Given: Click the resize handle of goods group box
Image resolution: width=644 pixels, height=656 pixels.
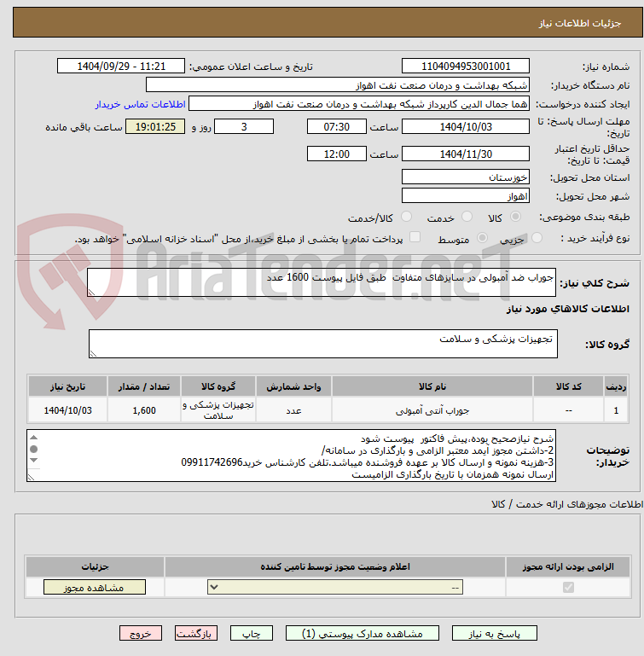Looking at the screenshot, I should click(93, 353).
